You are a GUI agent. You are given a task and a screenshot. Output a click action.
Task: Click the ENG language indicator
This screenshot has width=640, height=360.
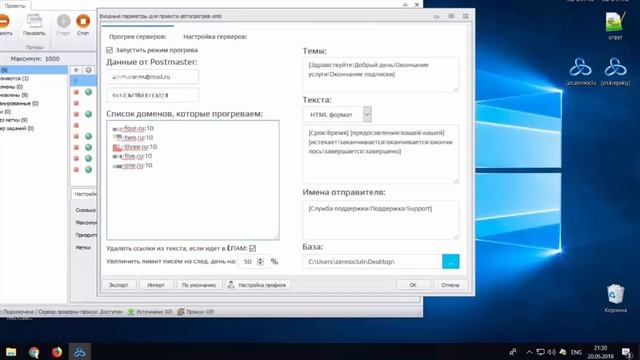pos(576,352)
